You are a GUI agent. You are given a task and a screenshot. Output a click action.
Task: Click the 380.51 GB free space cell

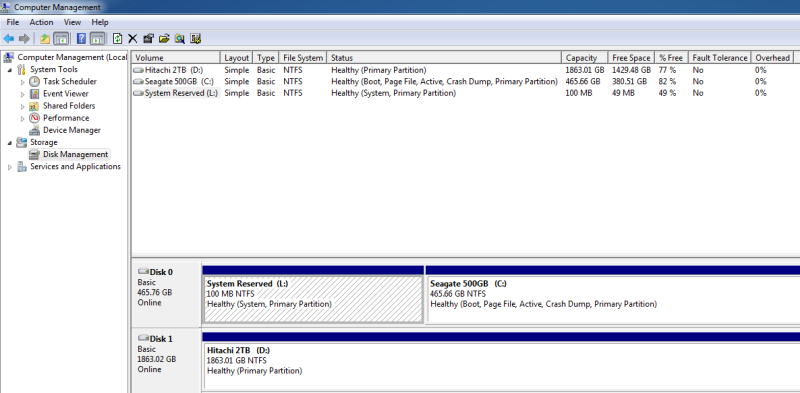point(630,82)
